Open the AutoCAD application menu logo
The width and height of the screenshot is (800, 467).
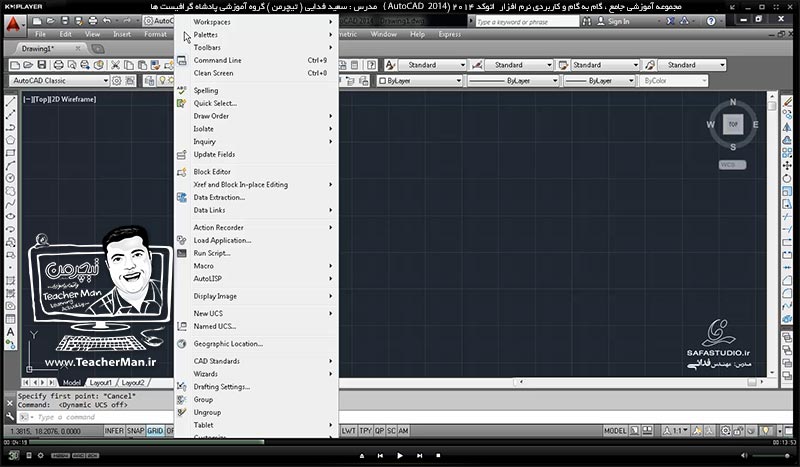[x=13, y=25]
